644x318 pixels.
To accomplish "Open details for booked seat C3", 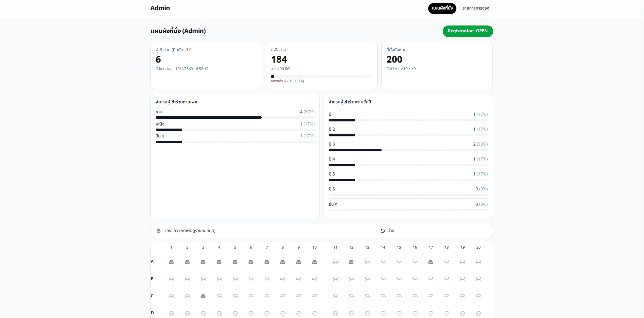I will click(203, 296).
